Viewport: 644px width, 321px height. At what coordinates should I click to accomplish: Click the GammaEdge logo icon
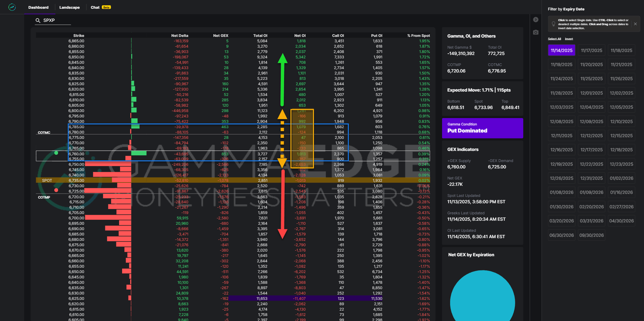[12, 7]
